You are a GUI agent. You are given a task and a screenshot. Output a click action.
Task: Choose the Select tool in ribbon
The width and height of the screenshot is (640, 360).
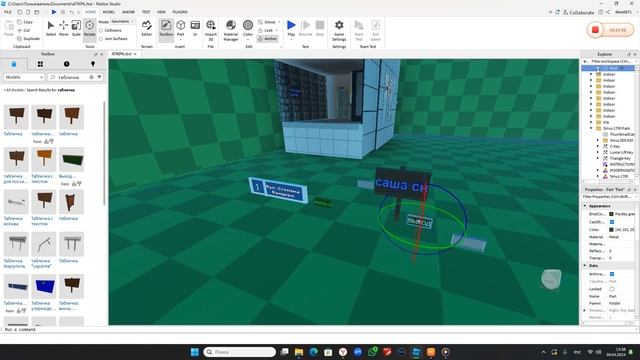point(51,29)
